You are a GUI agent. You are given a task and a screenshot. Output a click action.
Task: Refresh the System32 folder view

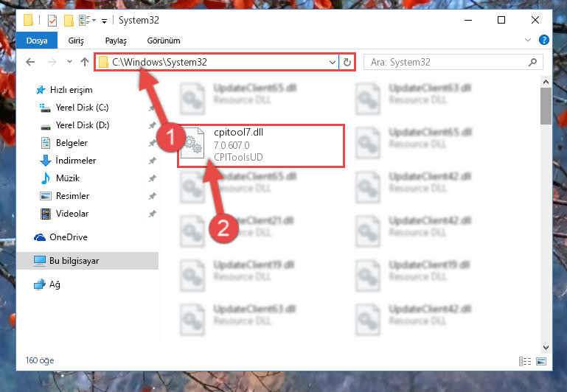point(347,62)
